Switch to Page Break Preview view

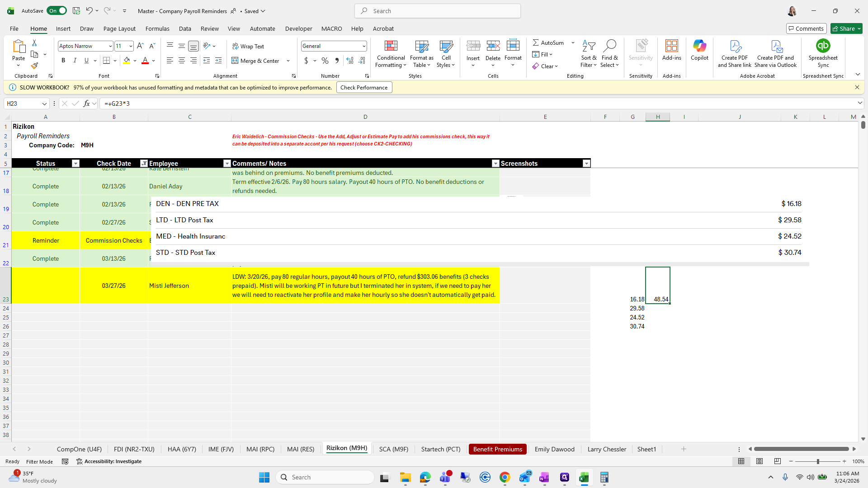click(x=777, y=461)
